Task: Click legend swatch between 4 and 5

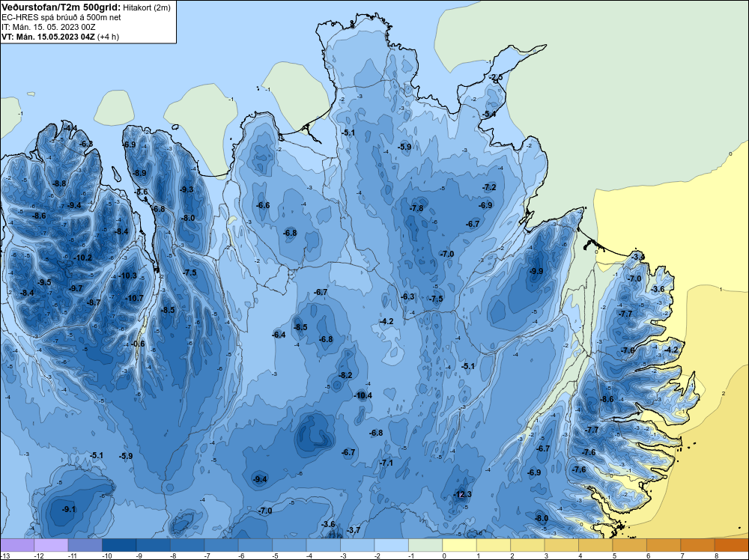Action: (595, 545)
